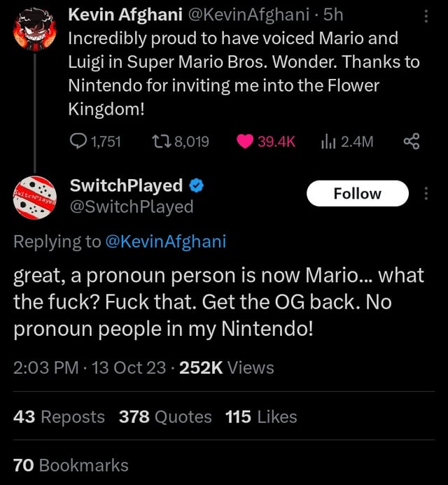Click the 5h timestamp on Kevin's tweet

click(x=332, y=14)
